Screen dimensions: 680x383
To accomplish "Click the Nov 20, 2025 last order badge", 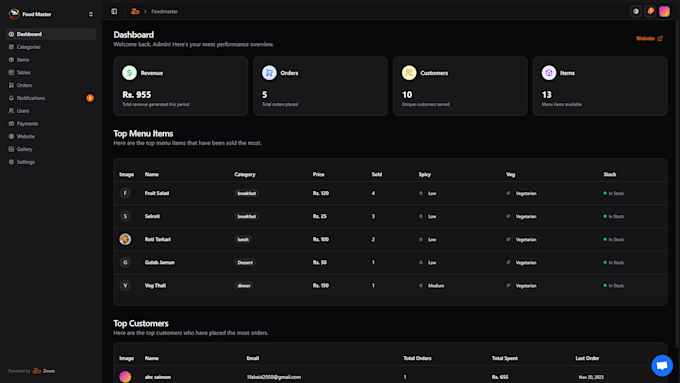I will tap(591, 377).
